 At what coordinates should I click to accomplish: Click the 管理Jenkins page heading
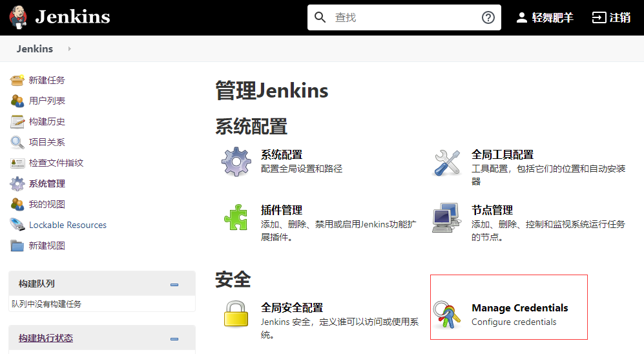coord(272,90)
